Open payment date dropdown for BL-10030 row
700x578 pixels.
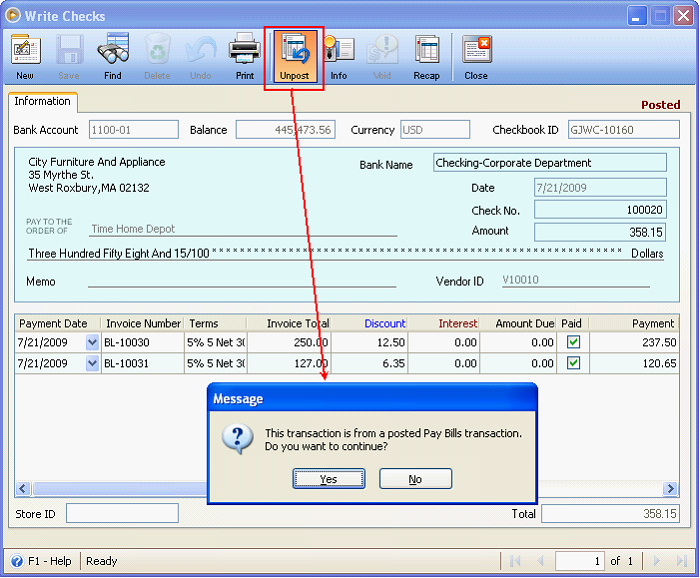(x=92, y=342)
